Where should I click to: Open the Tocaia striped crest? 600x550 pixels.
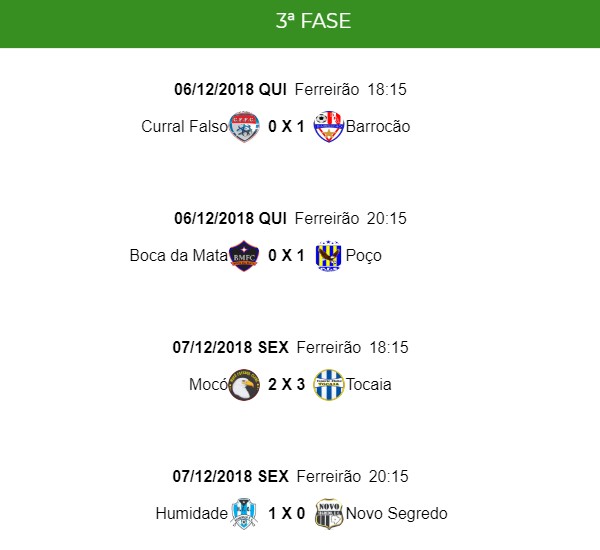tap(328, 384)
